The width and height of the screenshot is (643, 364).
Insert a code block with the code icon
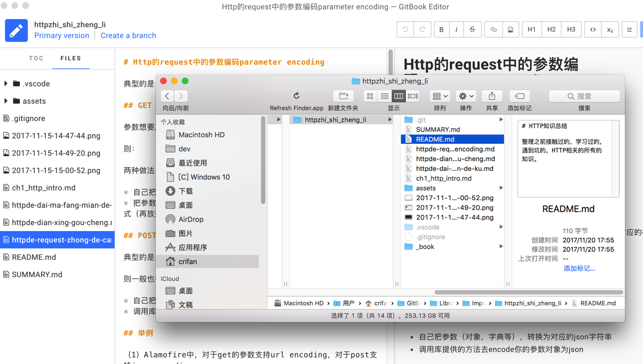(593, 29)
